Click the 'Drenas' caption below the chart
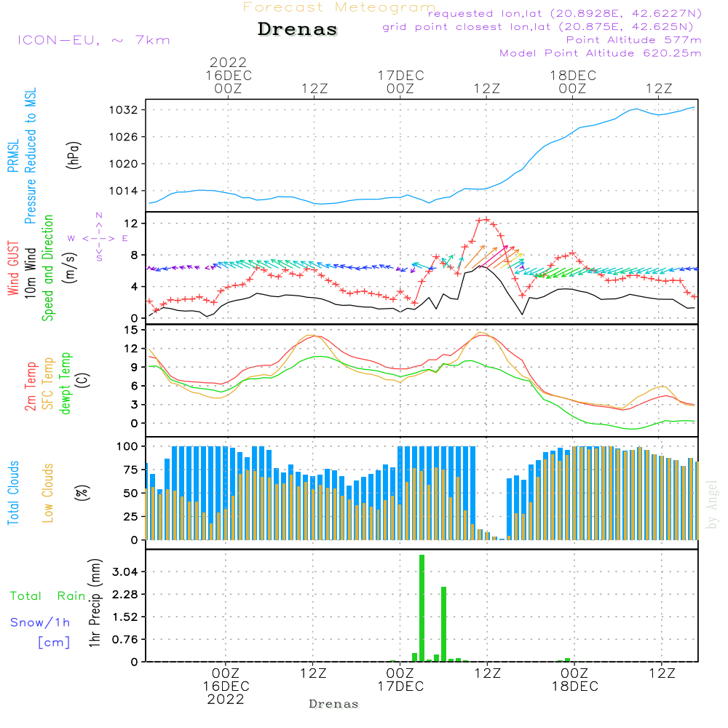728x728 pixels. coord(334,704)
